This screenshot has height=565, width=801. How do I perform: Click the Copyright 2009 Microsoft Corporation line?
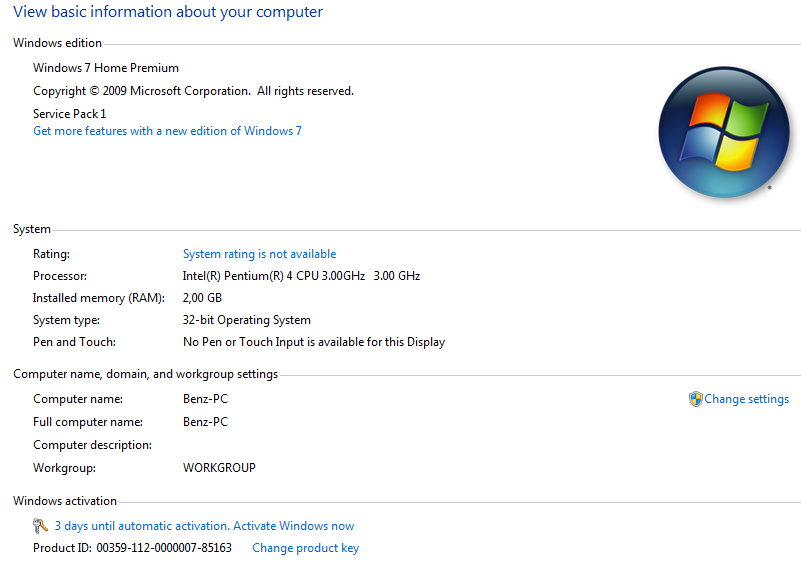point(193,91)
